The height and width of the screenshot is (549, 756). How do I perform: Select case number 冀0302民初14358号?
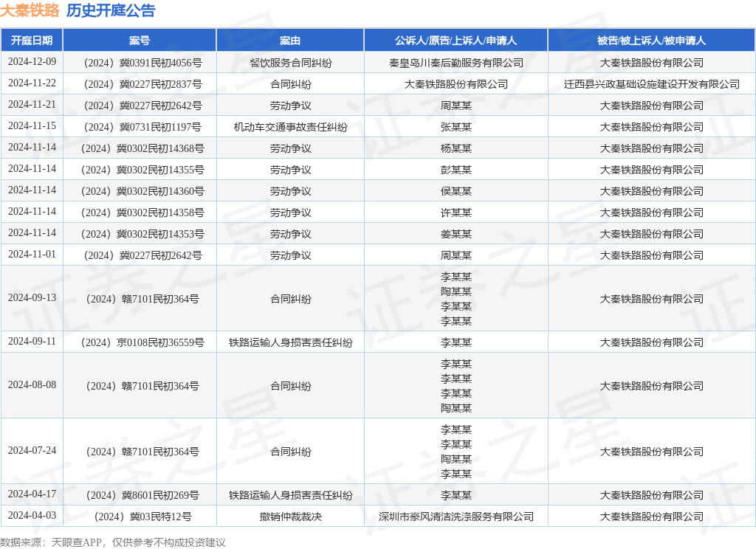[x=142, y=213]
